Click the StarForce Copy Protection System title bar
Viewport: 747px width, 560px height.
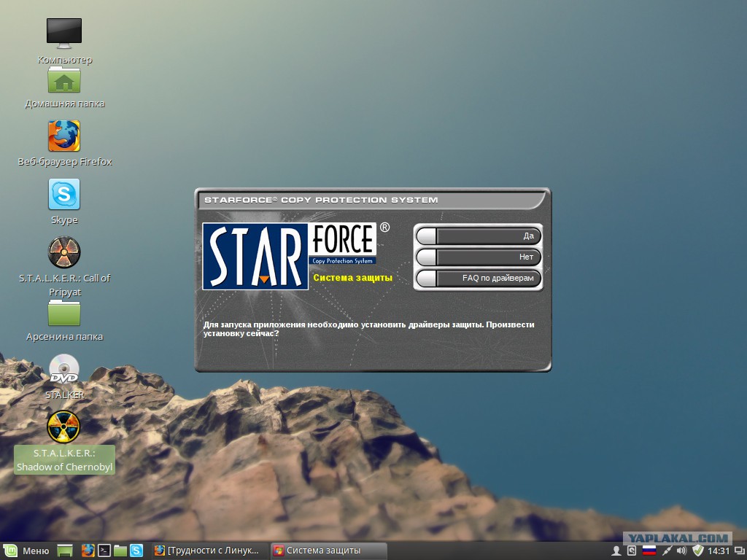tap(371, 200)
